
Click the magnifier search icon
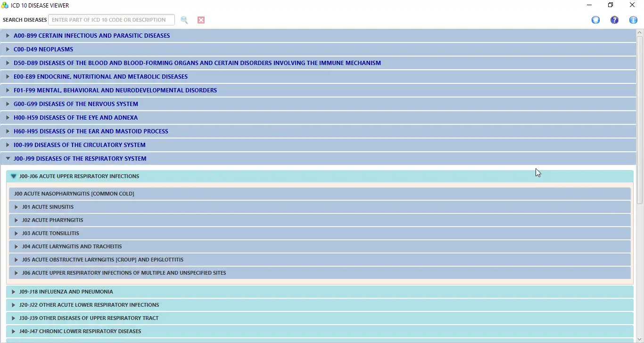click(x=184, y=20)
